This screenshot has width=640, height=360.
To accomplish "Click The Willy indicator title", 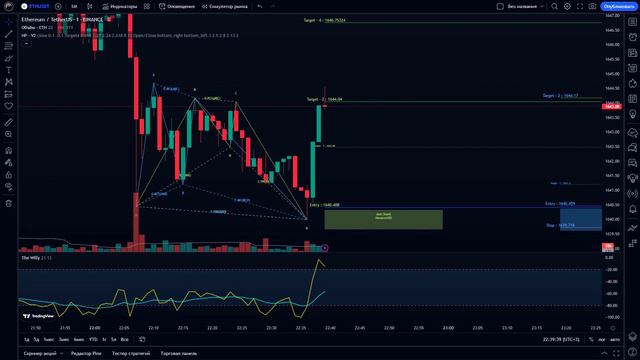I will pos(31,258).
